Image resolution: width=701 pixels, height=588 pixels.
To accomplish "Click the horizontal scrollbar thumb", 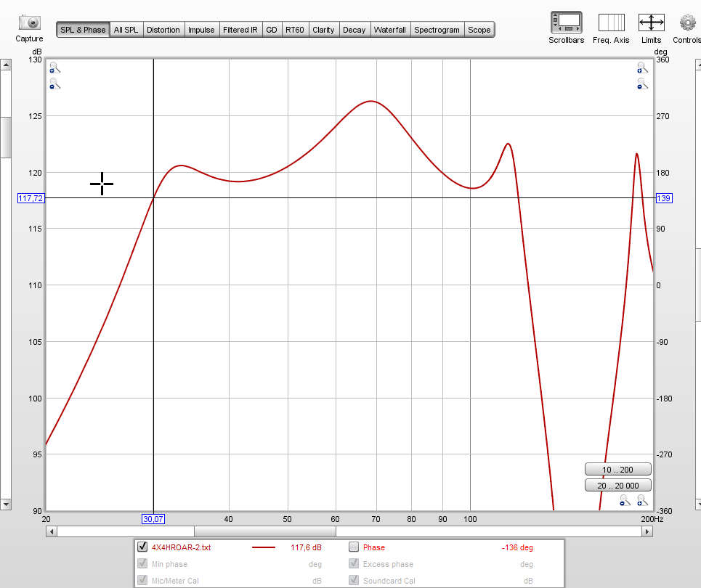I will 264,531.
